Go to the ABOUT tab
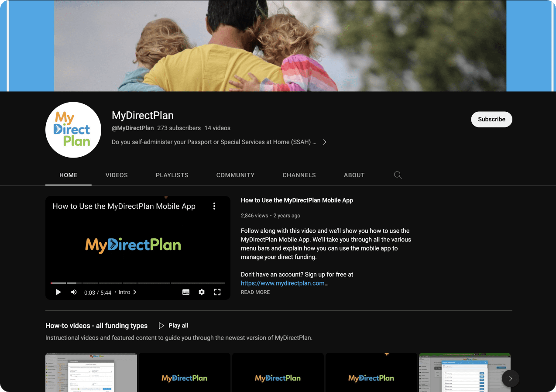The height and width of the screenshot is (392, 556). [x=354, y=175]
